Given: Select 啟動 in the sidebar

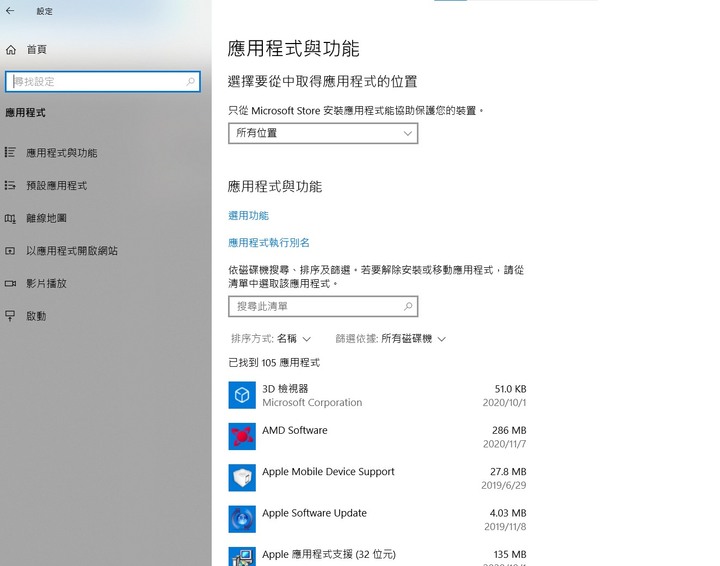Looking at the screenshot, I should 36,316.
